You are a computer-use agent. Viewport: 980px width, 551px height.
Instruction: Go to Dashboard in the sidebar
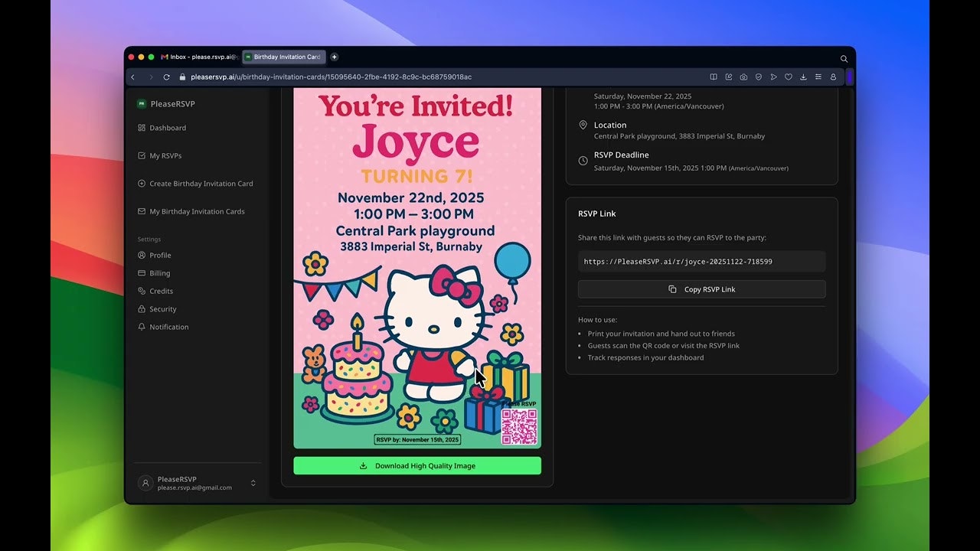167,128
